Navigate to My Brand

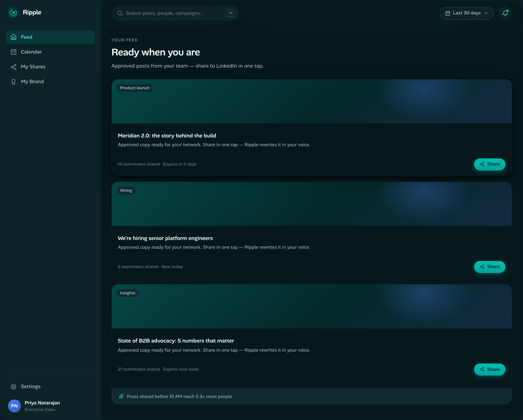[50, 81]
